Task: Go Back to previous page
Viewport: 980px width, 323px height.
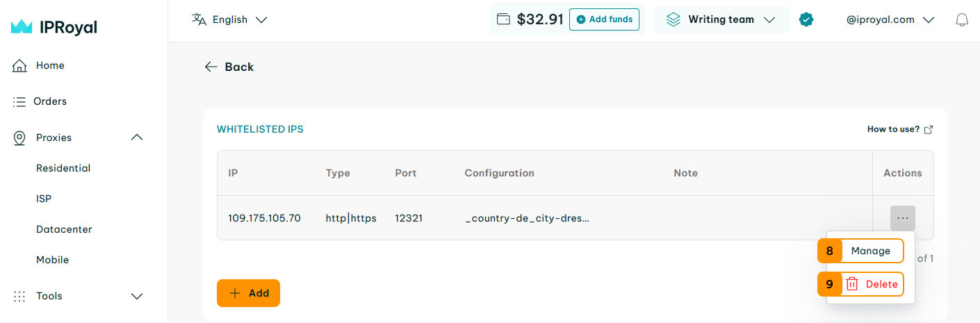Action: 229,67
